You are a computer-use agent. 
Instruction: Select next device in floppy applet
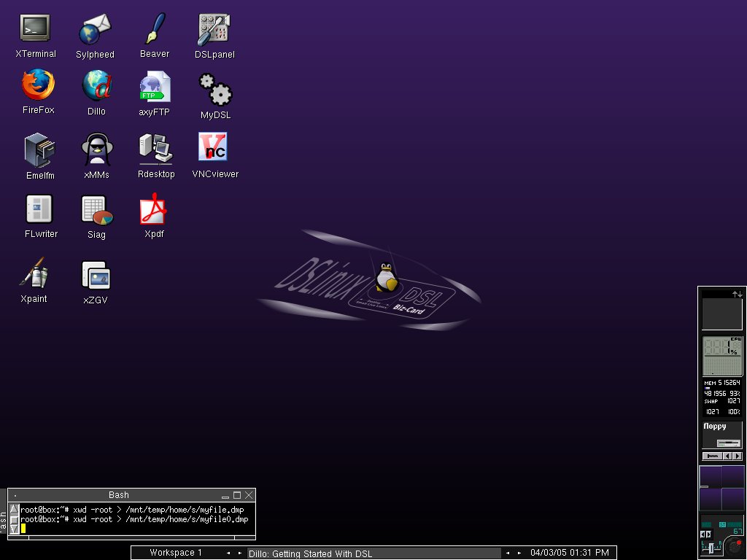coord(738,456)
